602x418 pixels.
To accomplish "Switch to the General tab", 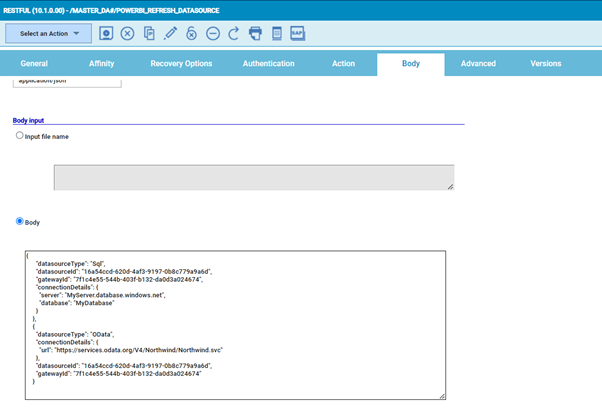I will (x=34, y=64).
